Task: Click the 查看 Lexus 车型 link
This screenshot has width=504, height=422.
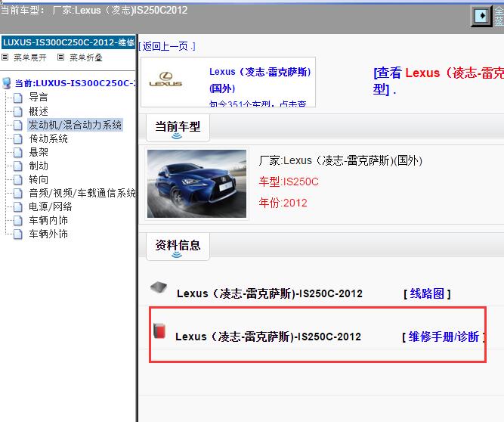Action: coord(438,81)
